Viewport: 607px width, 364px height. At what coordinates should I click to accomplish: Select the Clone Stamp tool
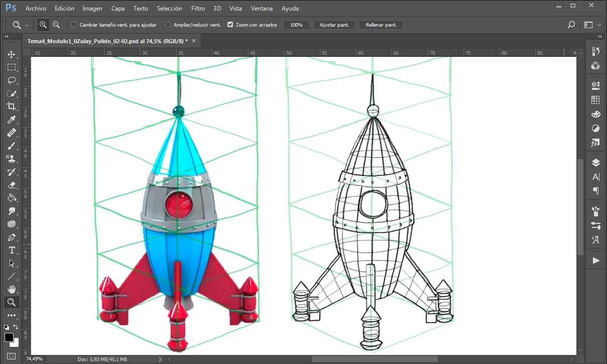[x=12, y=159]
